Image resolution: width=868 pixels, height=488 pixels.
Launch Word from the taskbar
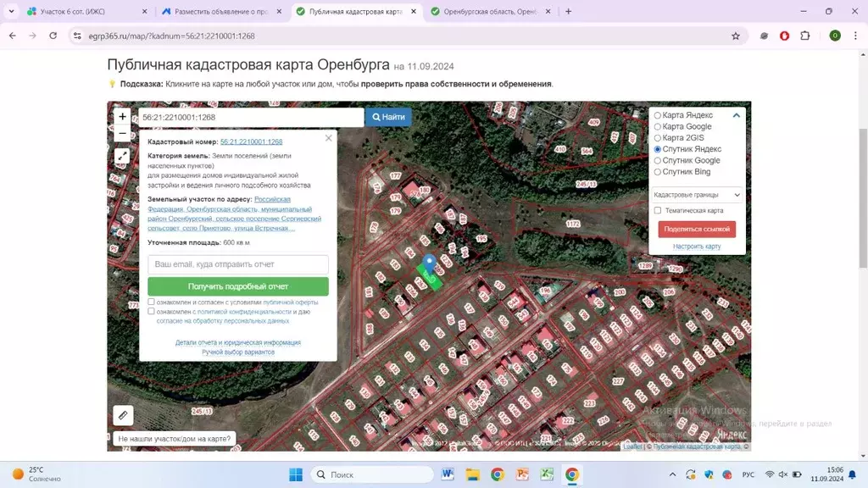click(447, 474)
